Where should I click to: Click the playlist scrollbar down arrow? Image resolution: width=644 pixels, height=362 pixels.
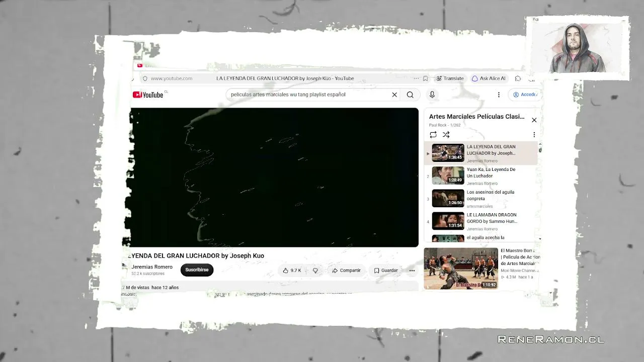(x=540, y=239)
